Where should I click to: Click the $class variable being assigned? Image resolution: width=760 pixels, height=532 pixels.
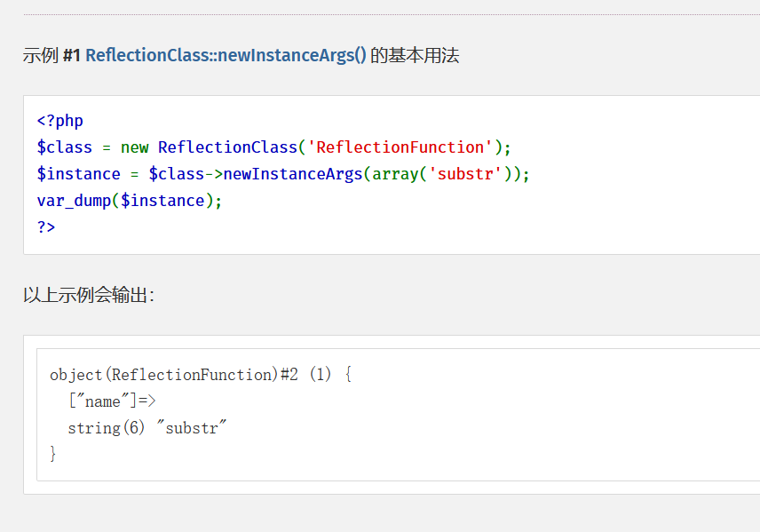point(64,147)
